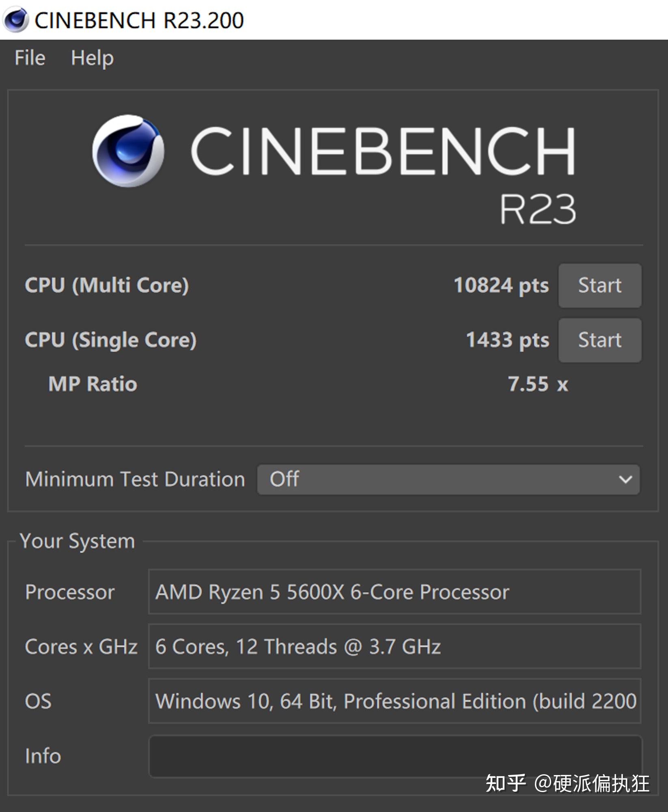Click the Your System group heading
The width and height of the screenshot is (668, 812).
(x=77, y=541)
